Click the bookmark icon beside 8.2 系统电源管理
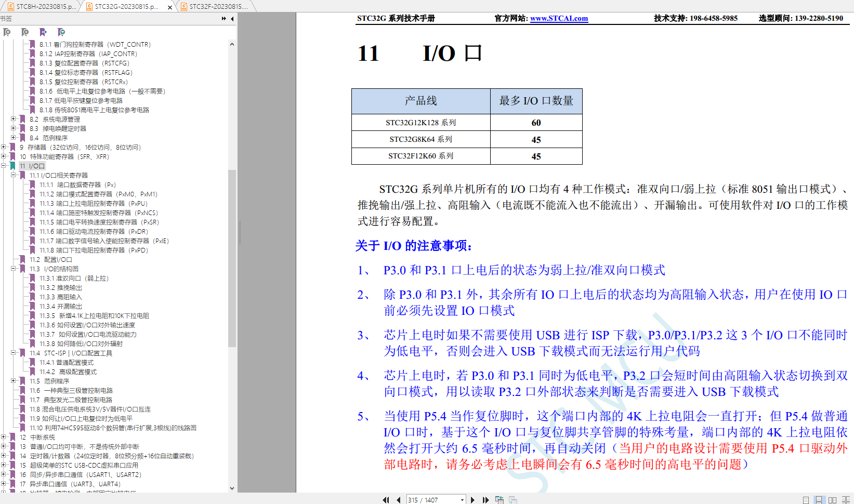 (22, 120)
